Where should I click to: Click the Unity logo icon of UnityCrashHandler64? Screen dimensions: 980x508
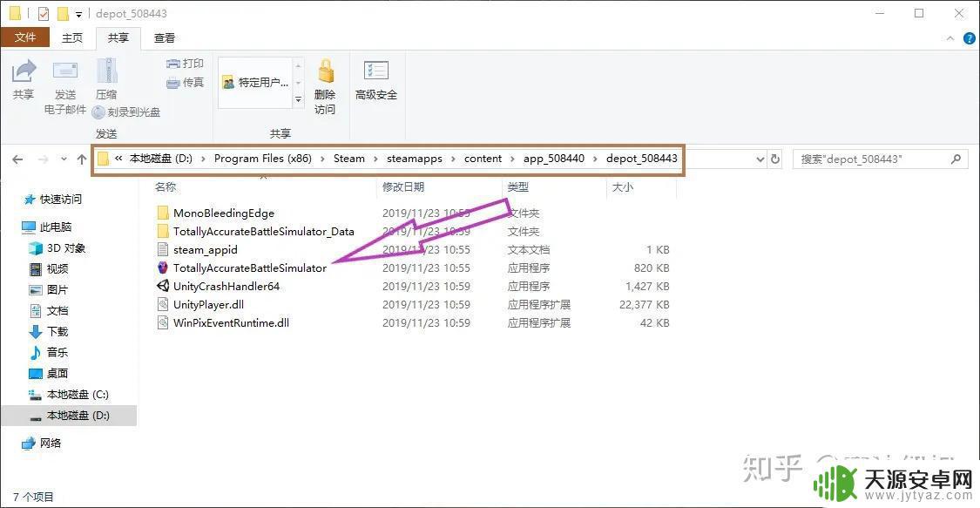click(x=163, y=286)
